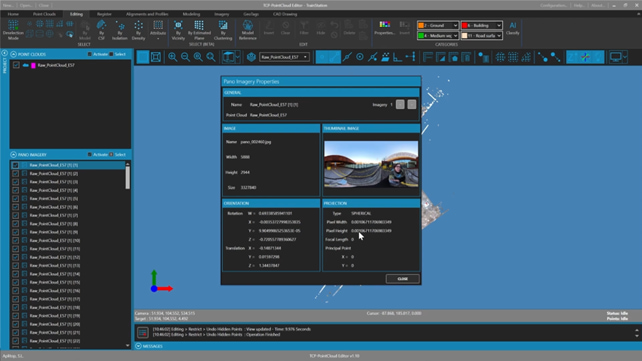Enable the Activate checkbox in Pano Imagery

tap(90, 155)
